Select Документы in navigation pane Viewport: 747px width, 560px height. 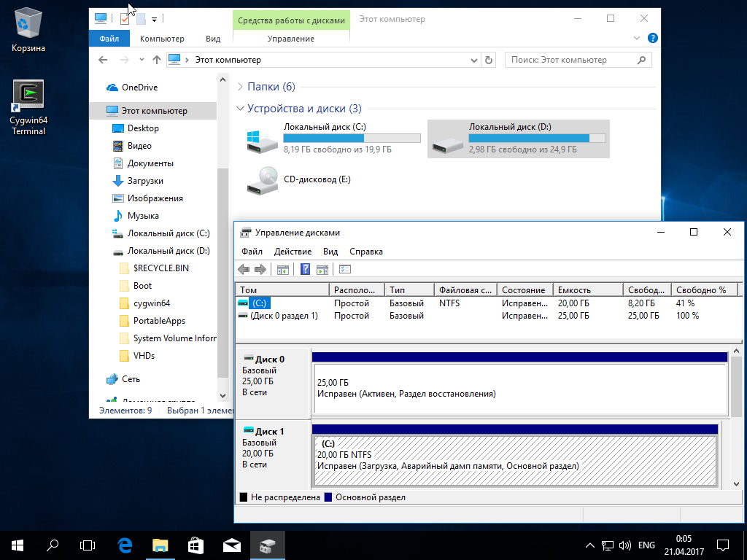(150, 163)
